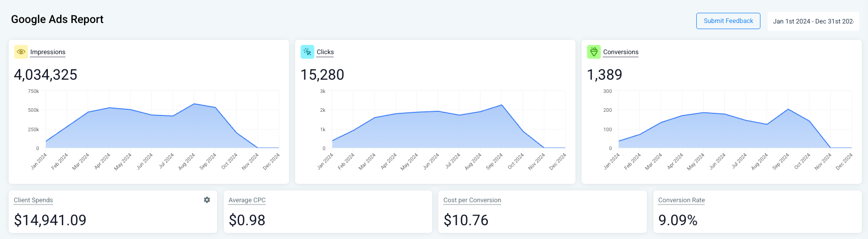Viewport: 868px width, 239px height.
Task: Open Client Spends gear settings
Action: (207, 200)
